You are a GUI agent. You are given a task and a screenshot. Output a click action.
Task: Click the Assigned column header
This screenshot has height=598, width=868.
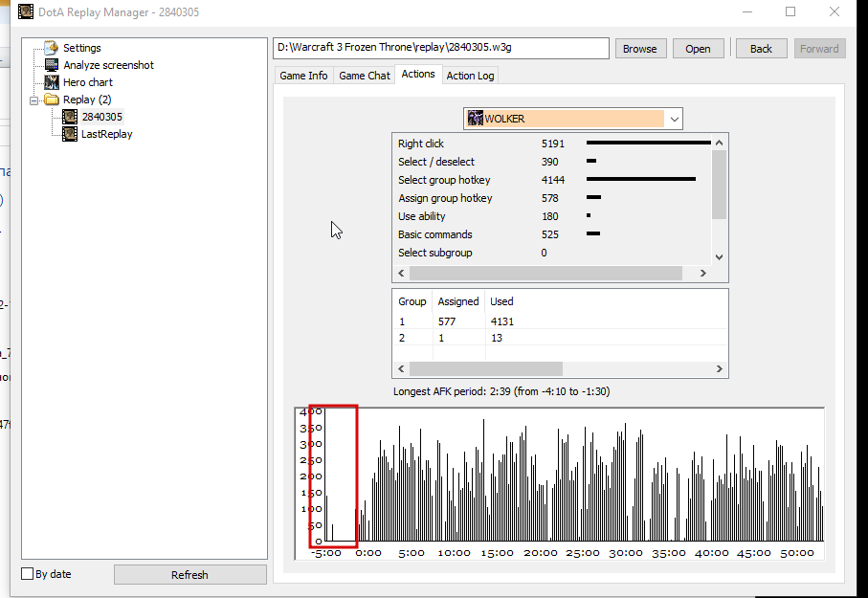pyautogui.click(x=458, y=301)
